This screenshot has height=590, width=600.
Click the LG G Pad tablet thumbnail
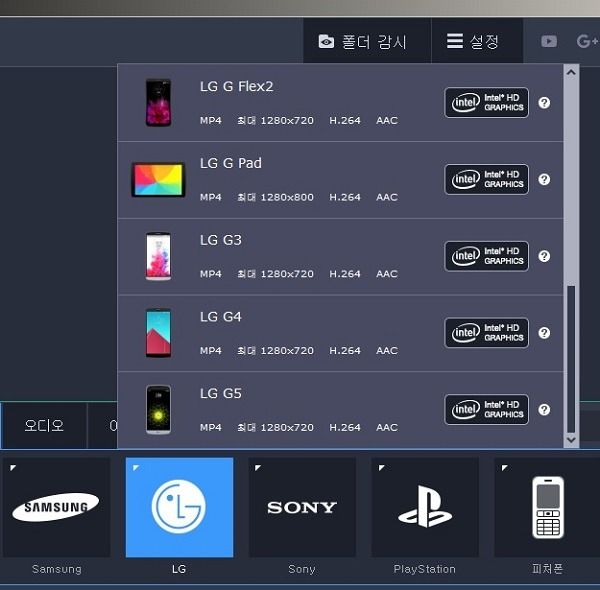point(158,179)
